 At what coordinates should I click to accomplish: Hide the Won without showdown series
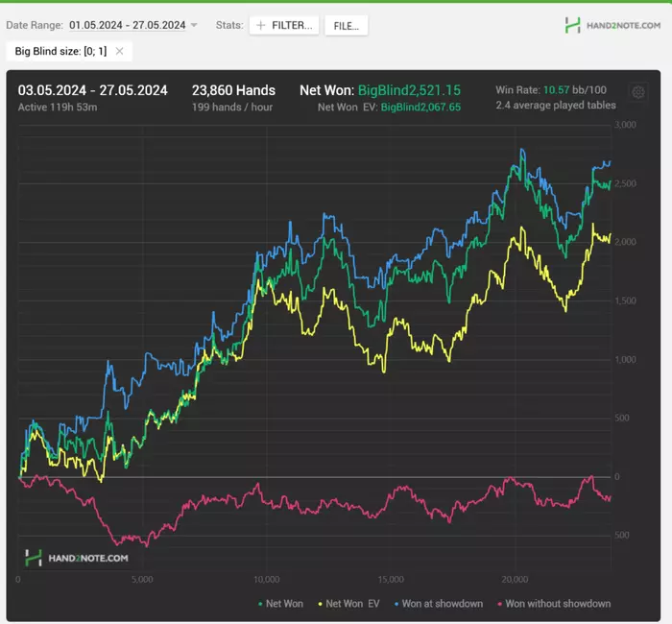tap(557, 604)
